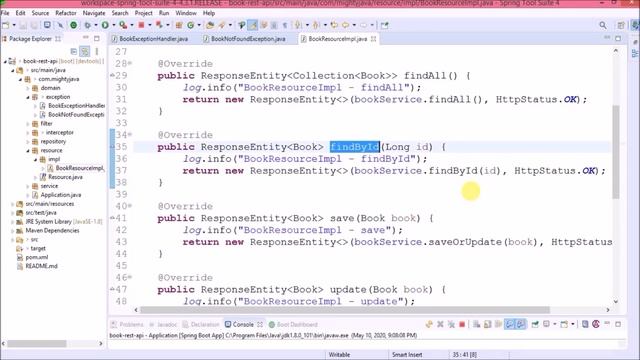Select BookResourceImpl.java in Package Explorer
The image size is (640, 360).
point(80,168)
